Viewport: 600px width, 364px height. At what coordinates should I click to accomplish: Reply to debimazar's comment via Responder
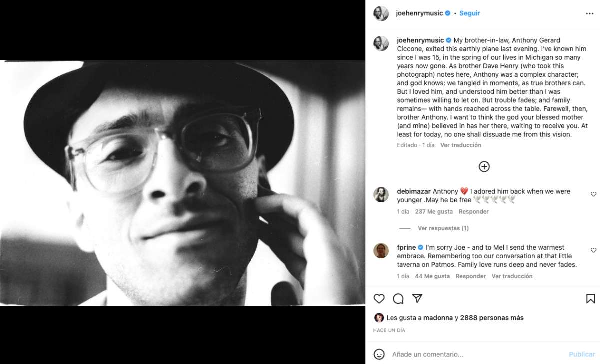pyautogui.click(x=473, y=212)
